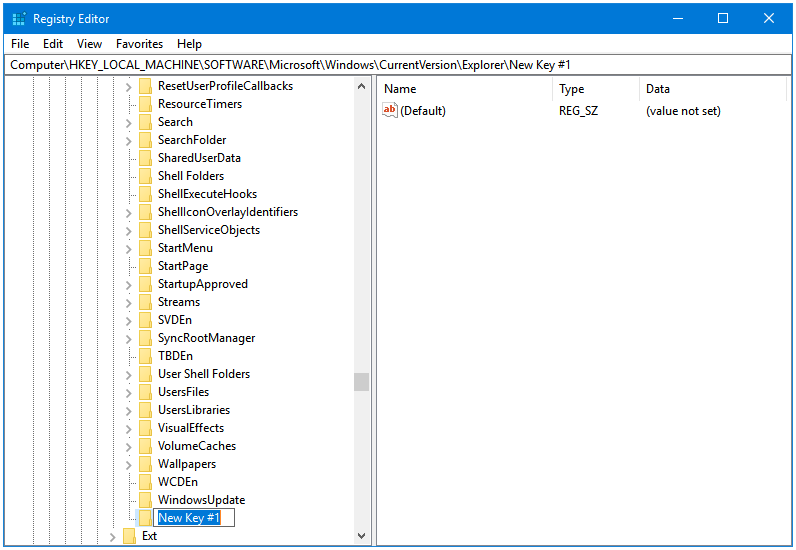Select the UsersLibraries key label
Viewport: 796px width, 550px height.
tap(194, 410)
